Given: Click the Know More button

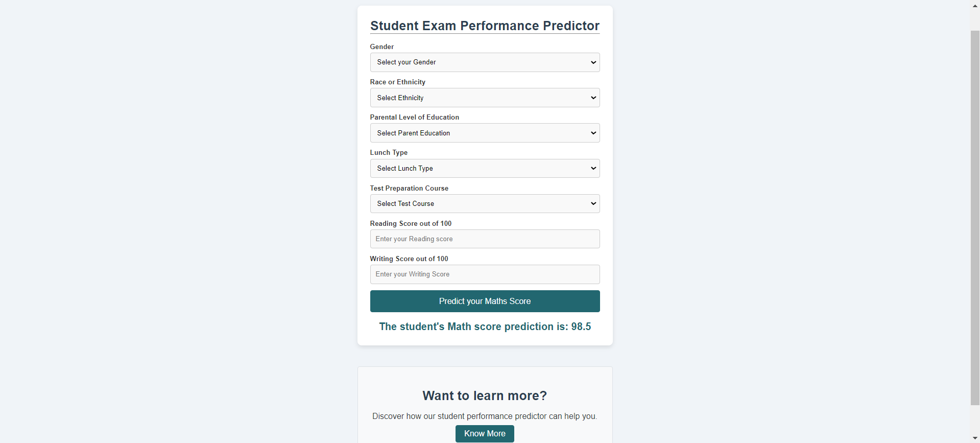Looking at the screenshot, I should 485,434.
